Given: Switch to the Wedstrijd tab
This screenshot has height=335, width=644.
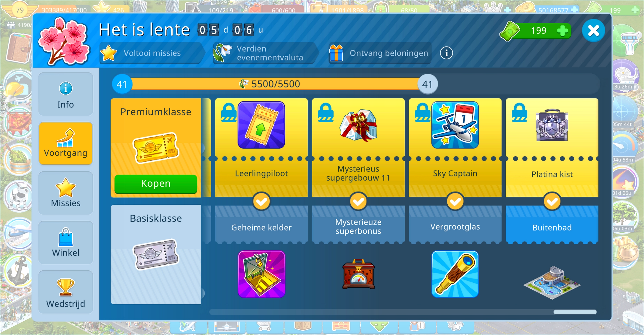Looking at the screenshot, I should click(x=65, y=292).
